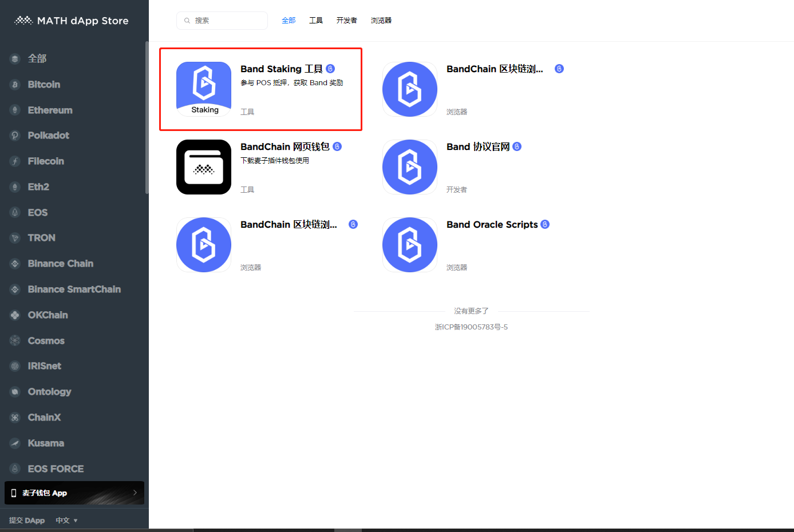Click the Band badge beside Band 协议官网

pyautogui.click(x=517, y=146)
